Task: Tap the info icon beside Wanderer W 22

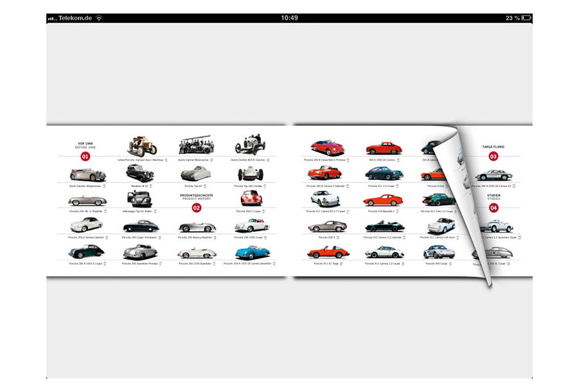Action: pyautogui.click(x=150, y=186)
